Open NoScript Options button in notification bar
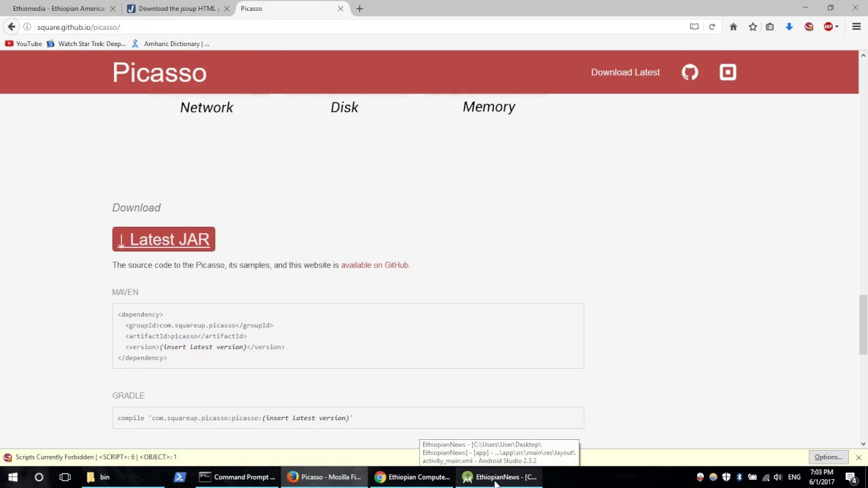The image size is (868, 488). [x=828, y=457]
